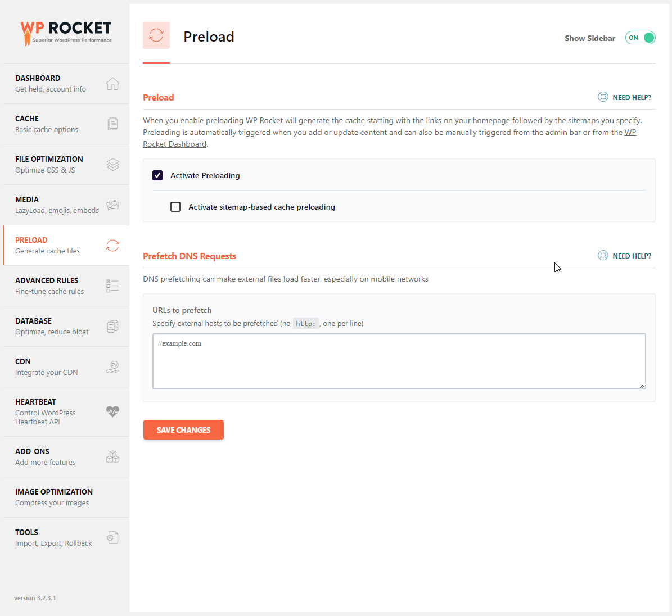This screenshot has height=616, width=672.
Task: Navigate to the Database section
Action: [66, 327]
